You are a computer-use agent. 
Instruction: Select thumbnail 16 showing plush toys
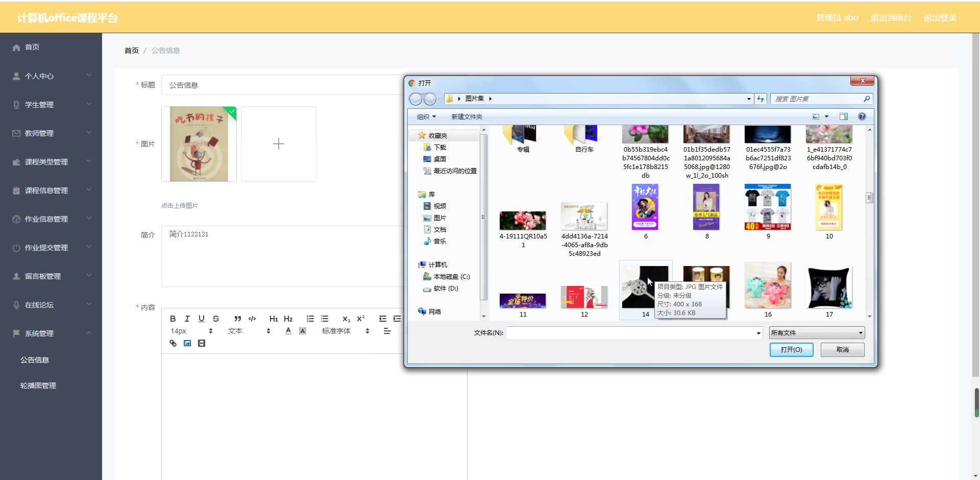point(768,285)
